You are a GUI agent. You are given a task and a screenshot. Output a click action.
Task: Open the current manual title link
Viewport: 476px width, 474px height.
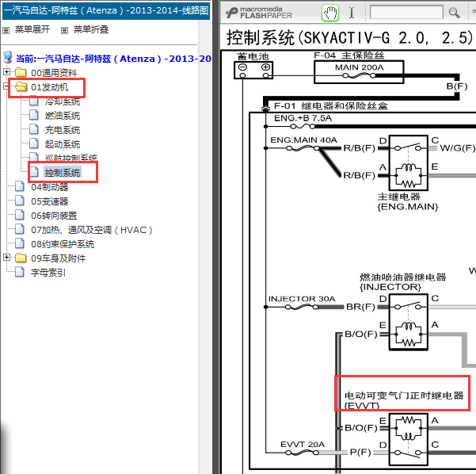tap(113, 59)
